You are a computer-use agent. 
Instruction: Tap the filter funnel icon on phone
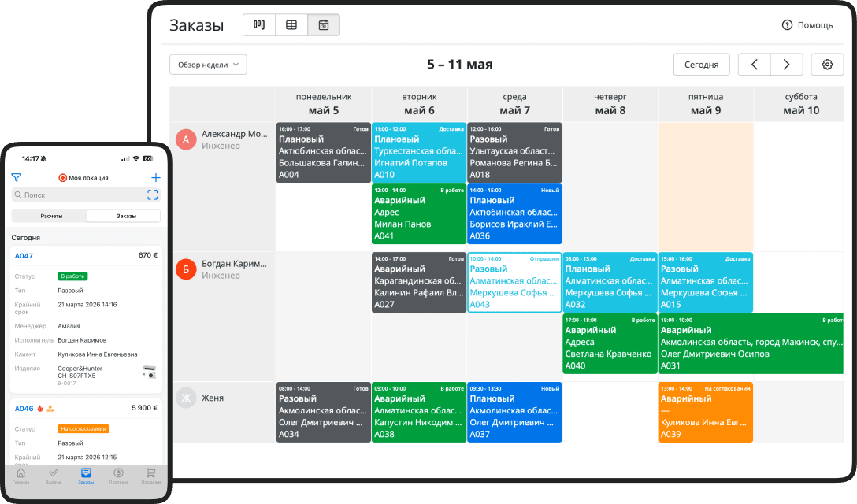(x=17, y=178)
